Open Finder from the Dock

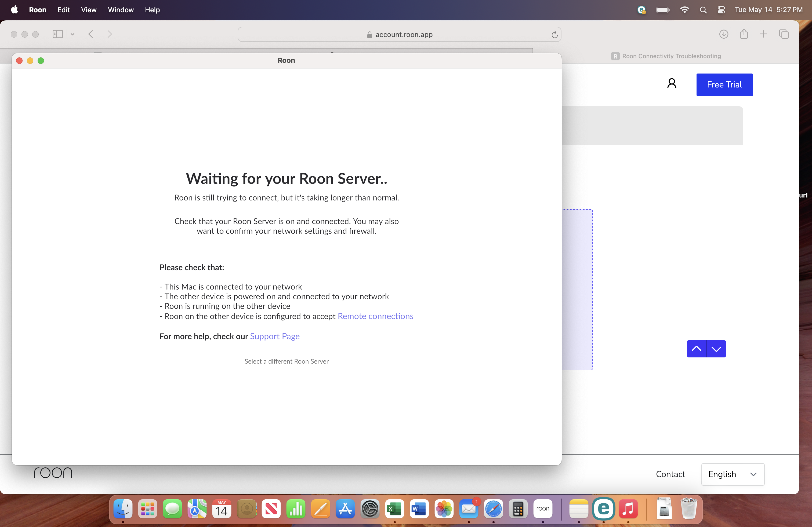tap(123, 509)
